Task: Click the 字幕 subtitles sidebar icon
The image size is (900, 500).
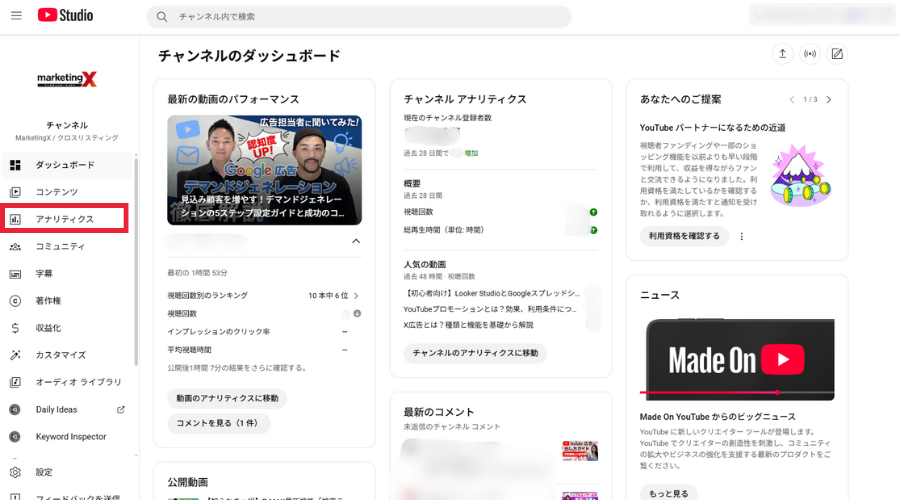Action: [15, 273]
